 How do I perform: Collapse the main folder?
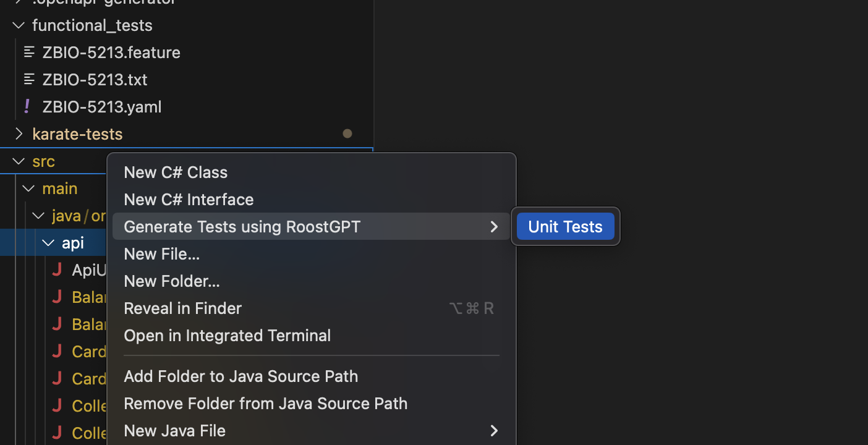pos(28,188)
